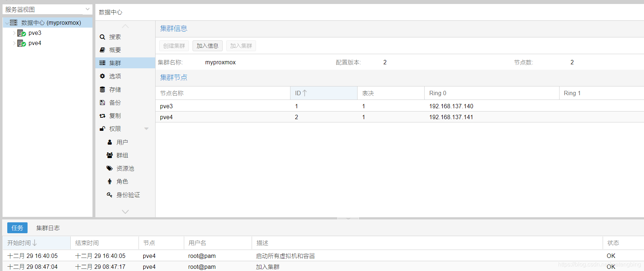
Task: Collapse the 数据中心 (myproxmox) tree node
Action: pyautogui.click(x=7, y=23)
